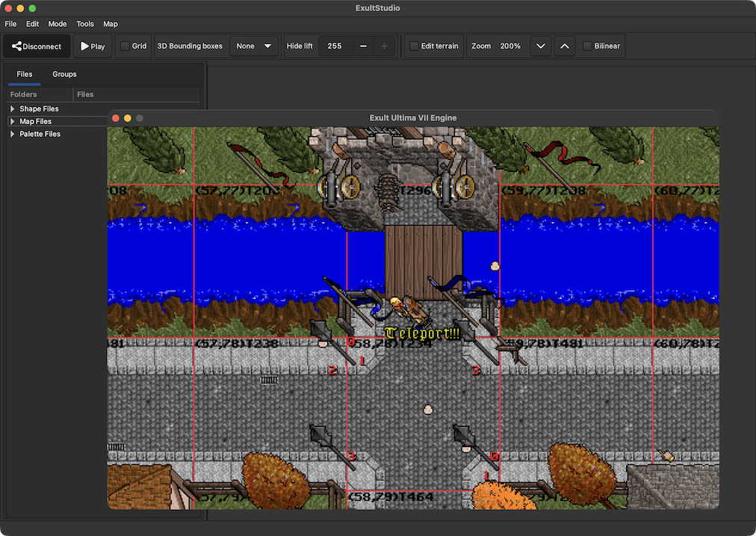This screenshot has height=536, width=756.
Task: Click the portcullis gate of the castle
Action: 388,191
